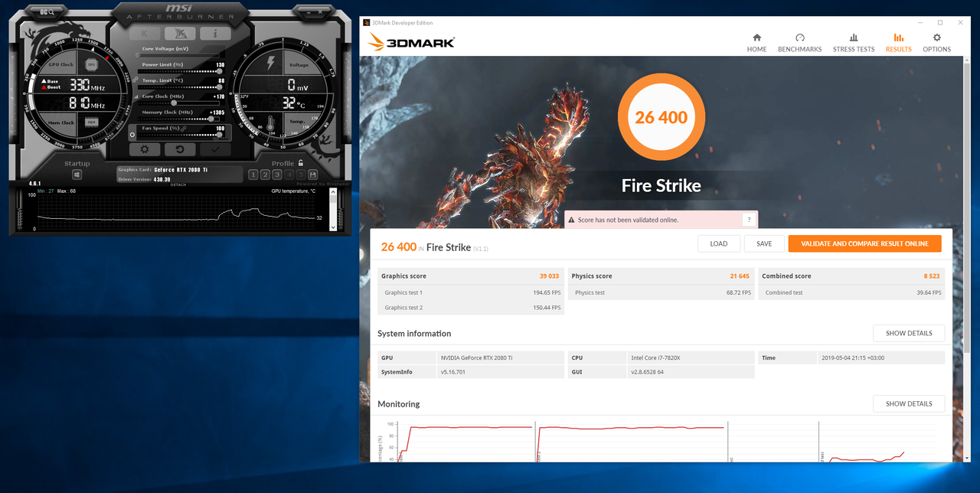Save profile with the floppy disk icon
Image resolution: width=980 pixels, height=493 pixels.
point(313,175)
